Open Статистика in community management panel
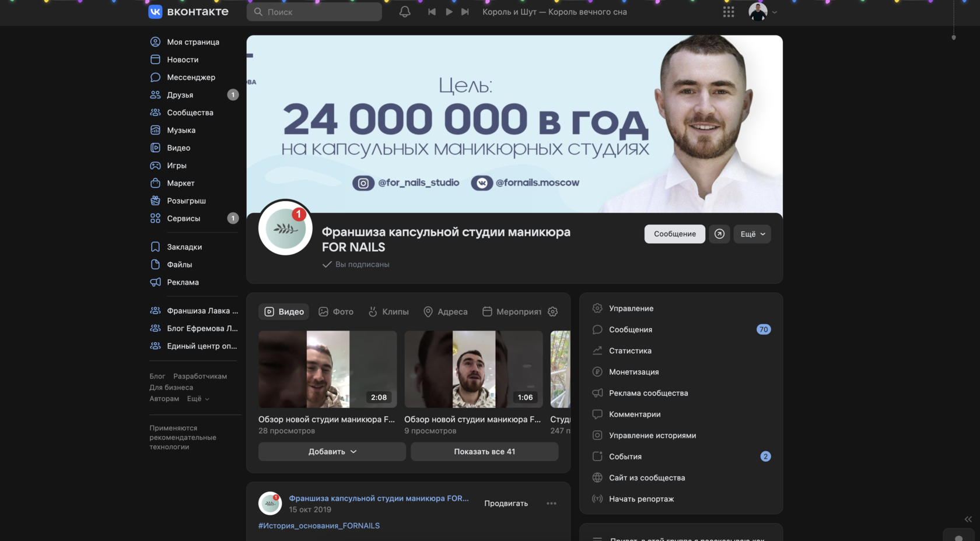The image size is (980, 541). tap(630, 350)
